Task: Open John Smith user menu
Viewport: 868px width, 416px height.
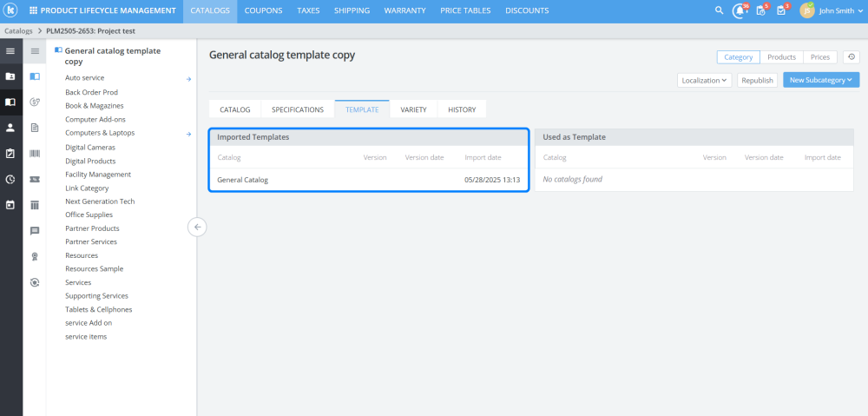Action: pos(840,10)
